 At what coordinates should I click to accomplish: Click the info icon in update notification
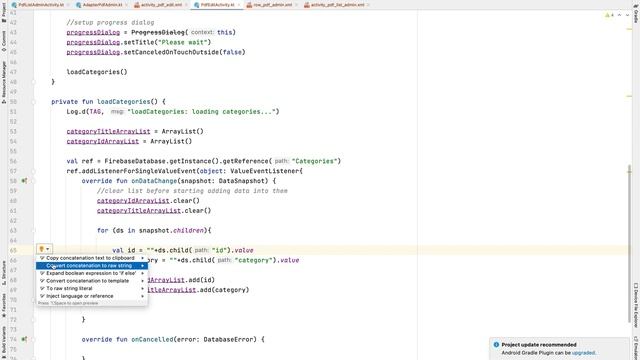pos(496,344)
